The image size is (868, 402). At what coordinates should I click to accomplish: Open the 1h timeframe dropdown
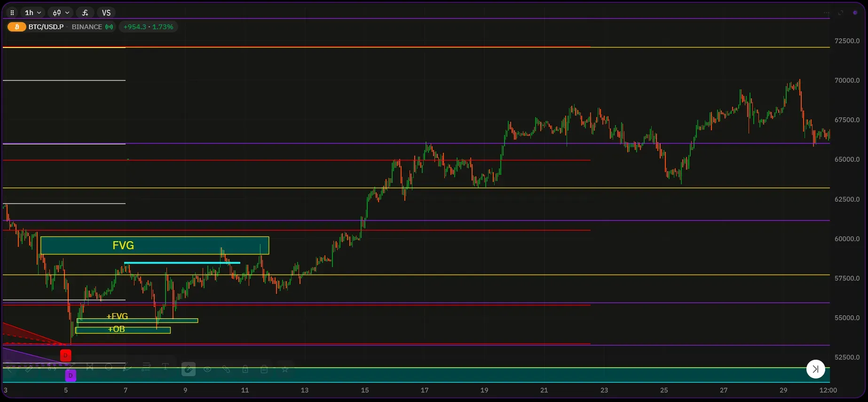pyautogui.click(x=33, y=13)
